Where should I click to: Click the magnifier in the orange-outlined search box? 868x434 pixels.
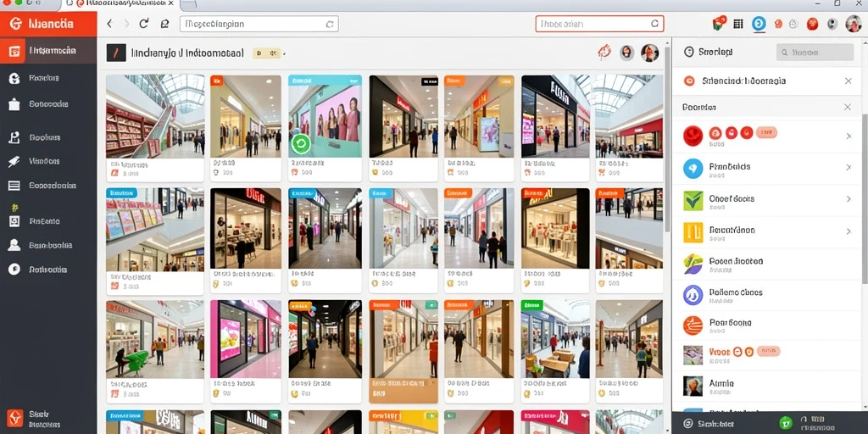coord(655,24)
